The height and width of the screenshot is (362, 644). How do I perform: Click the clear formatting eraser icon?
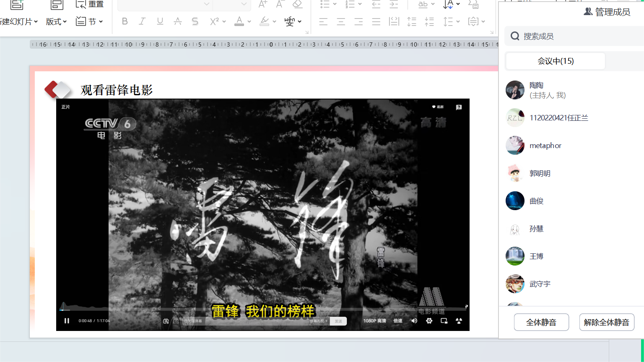pos(297,5)
